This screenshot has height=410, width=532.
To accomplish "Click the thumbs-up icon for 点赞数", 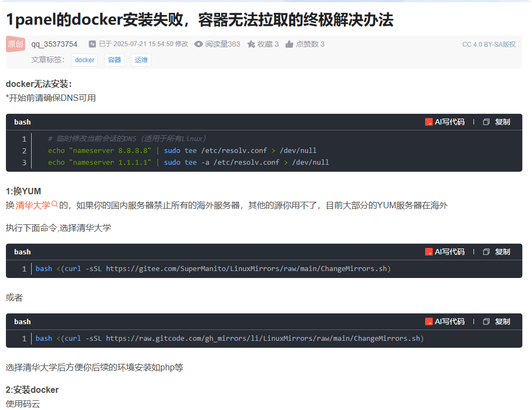I will (289, 44).
